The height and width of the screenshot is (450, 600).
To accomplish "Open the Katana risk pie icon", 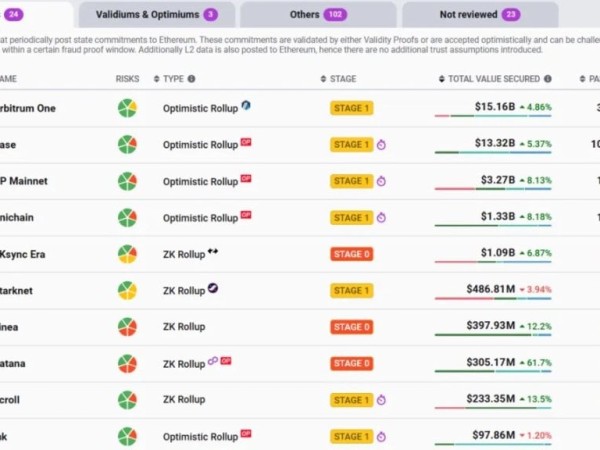I will [x=127, y=364].
